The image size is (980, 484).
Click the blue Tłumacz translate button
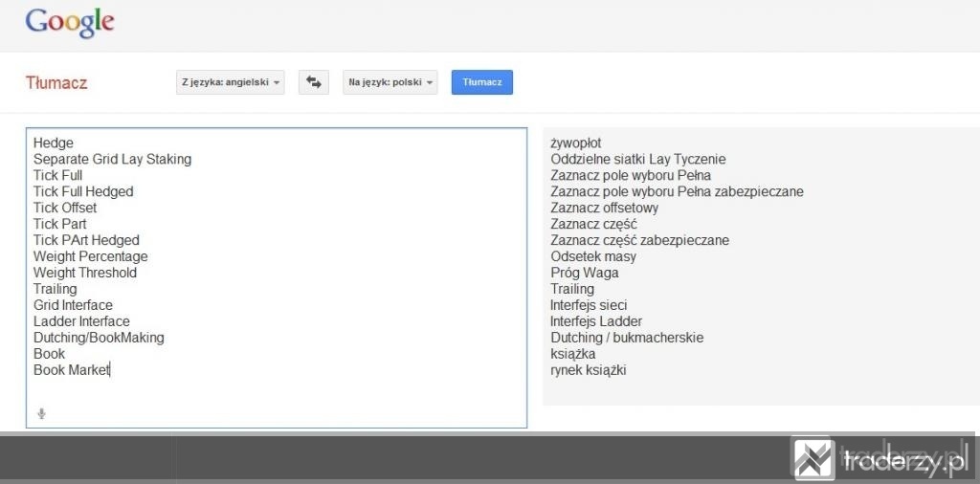(482, 82)
